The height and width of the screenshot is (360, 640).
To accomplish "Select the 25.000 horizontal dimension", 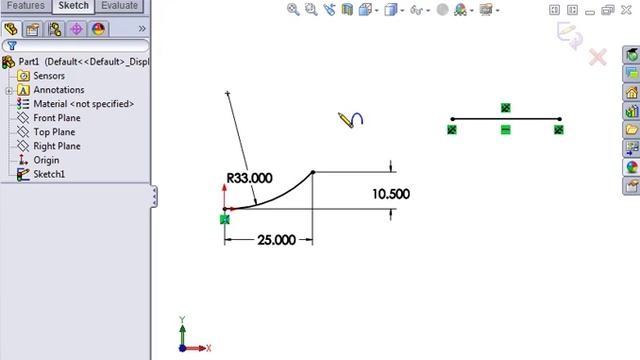I will pyautogui.click(x=276, y=240).
